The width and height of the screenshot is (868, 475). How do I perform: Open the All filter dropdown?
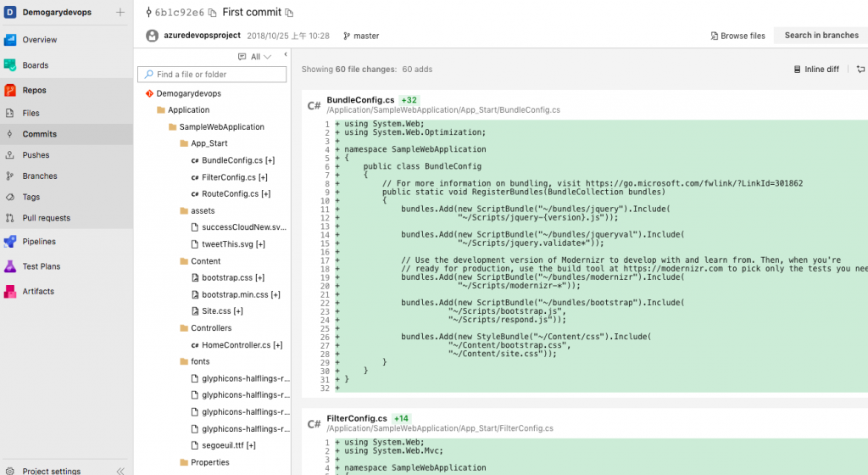254,57
